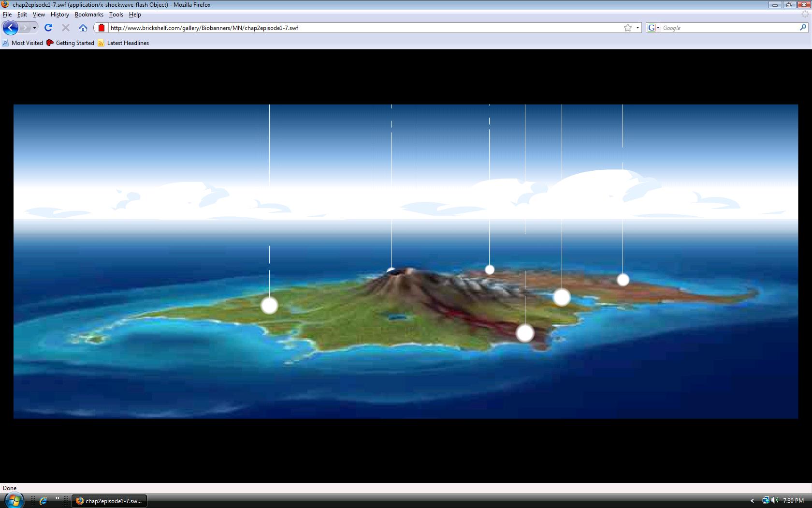Click into the Google search box

point(729,28)
